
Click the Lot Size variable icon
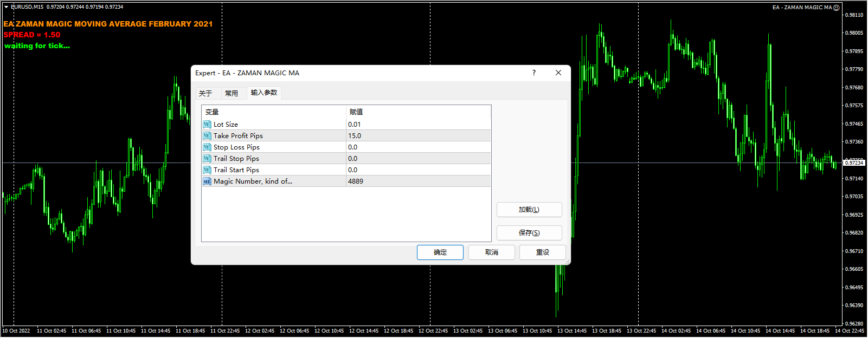tap(207, 125)
